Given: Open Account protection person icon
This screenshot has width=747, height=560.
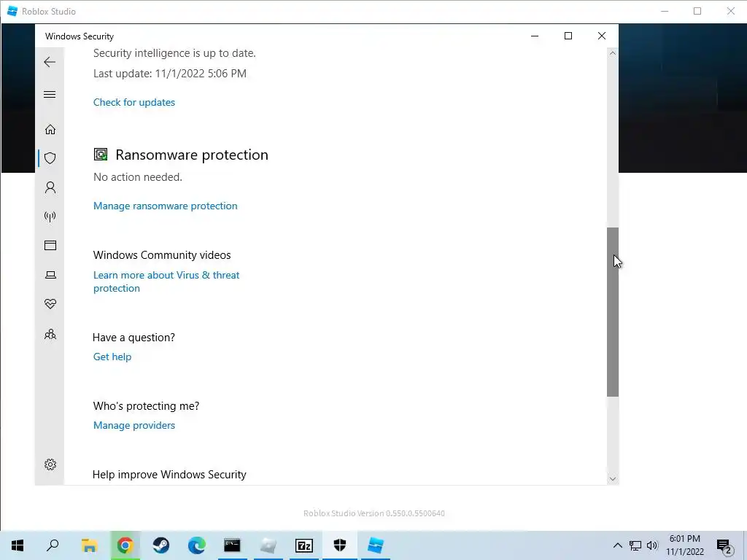Looking at the screenshot, I should point(50,187).
